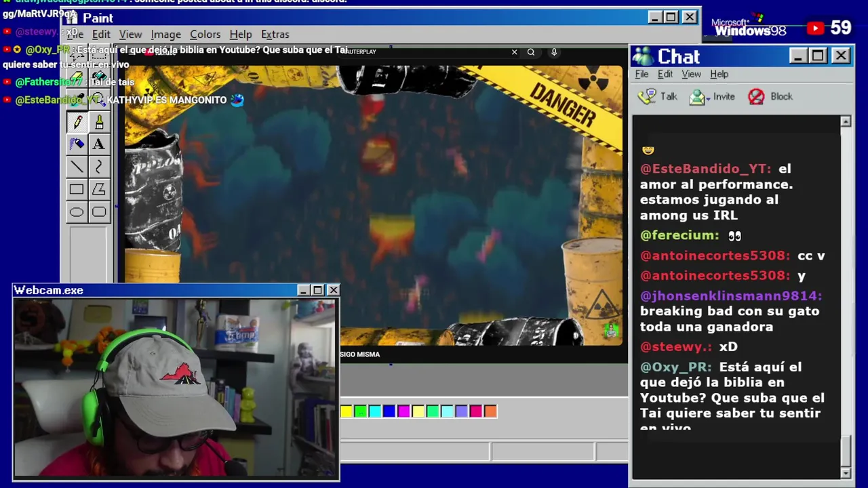
Task: Select the Text tool in Paint
Action: 99,144
